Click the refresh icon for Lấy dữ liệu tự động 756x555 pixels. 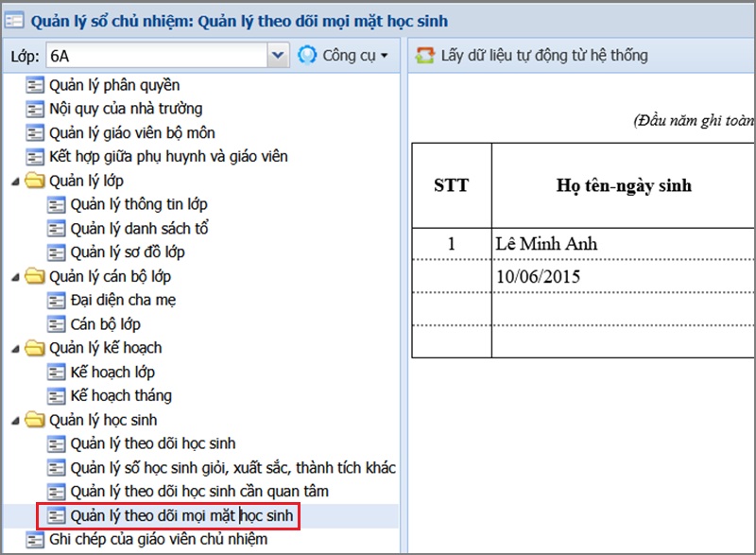click(x=424, y=56)
